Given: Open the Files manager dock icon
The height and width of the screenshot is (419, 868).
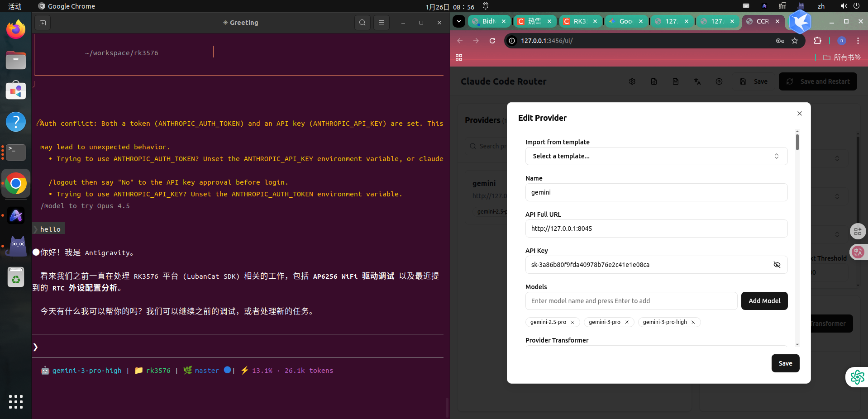Looking at the screenshot, I should (16, 60).
